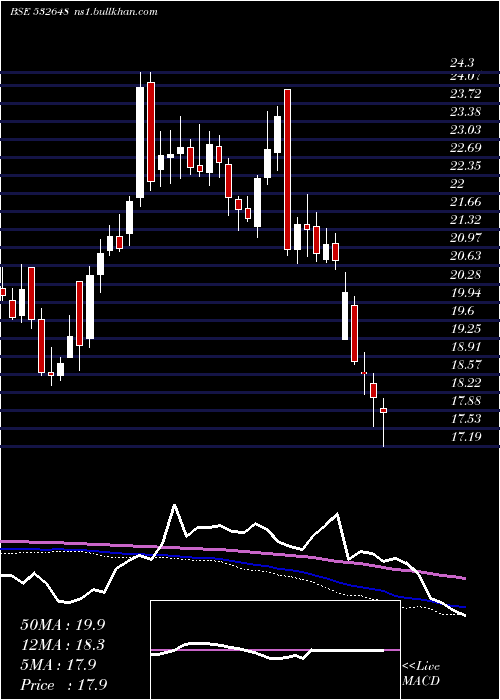Select the 20.63 price axis label

coord(466,256)
